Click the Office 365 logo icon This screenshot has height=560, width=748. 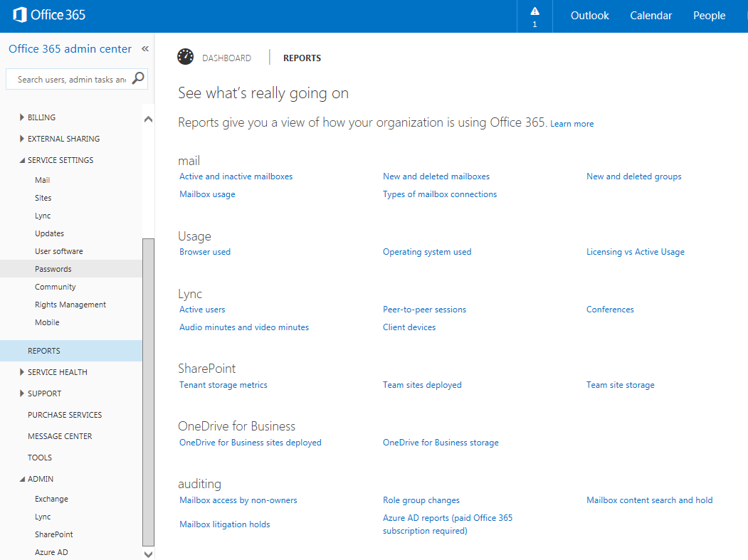pos(19,15)
